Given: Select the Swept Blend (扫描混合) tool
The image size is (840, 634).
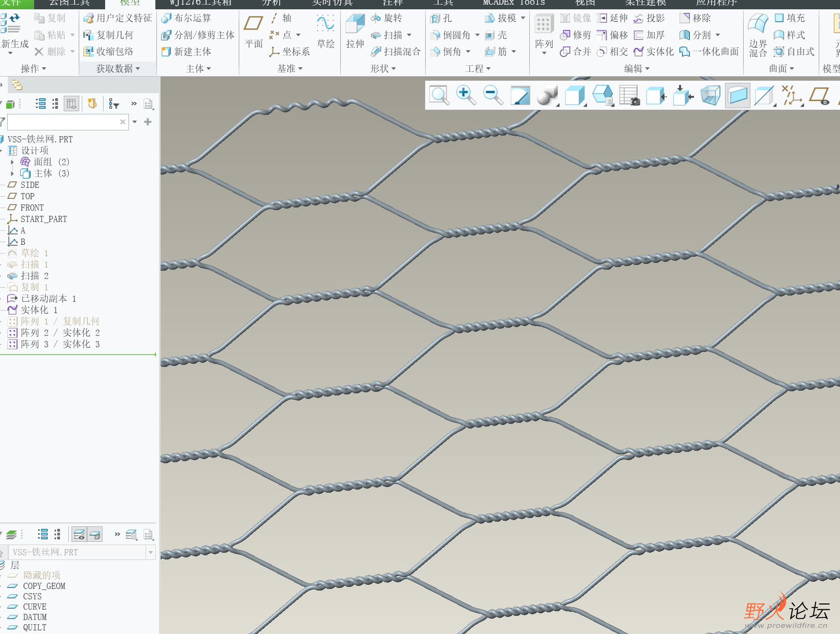Looking at the screenshot, I should click(396, 52).
